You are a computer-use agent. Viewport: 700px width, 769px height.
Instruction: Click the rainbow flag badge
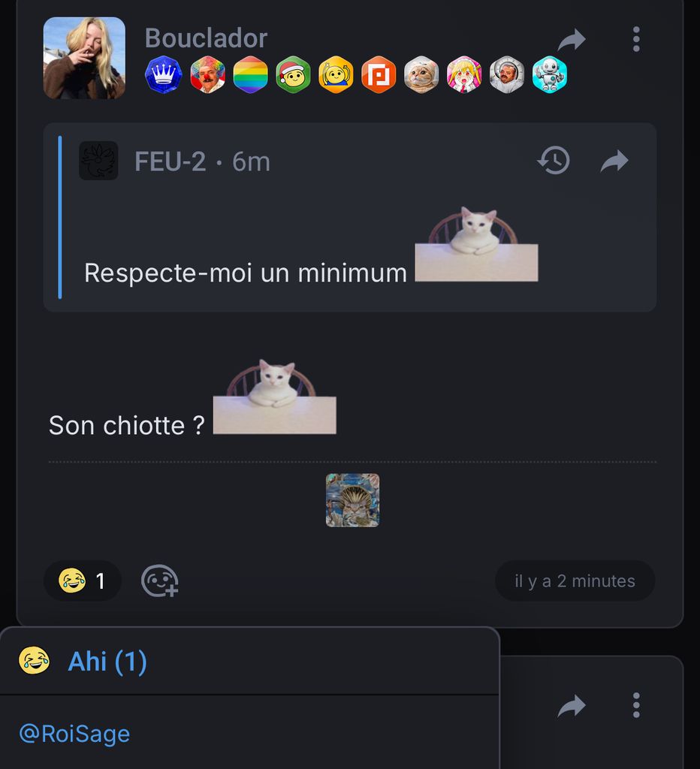(x=250, y=74)
